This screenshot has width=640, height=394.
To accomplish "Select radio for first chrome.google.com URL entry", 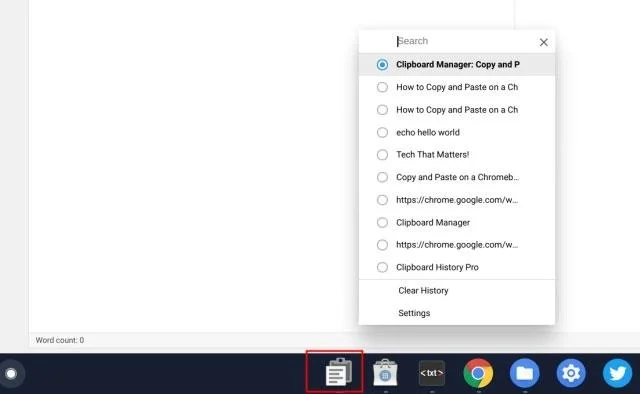I will pos(382,200).
